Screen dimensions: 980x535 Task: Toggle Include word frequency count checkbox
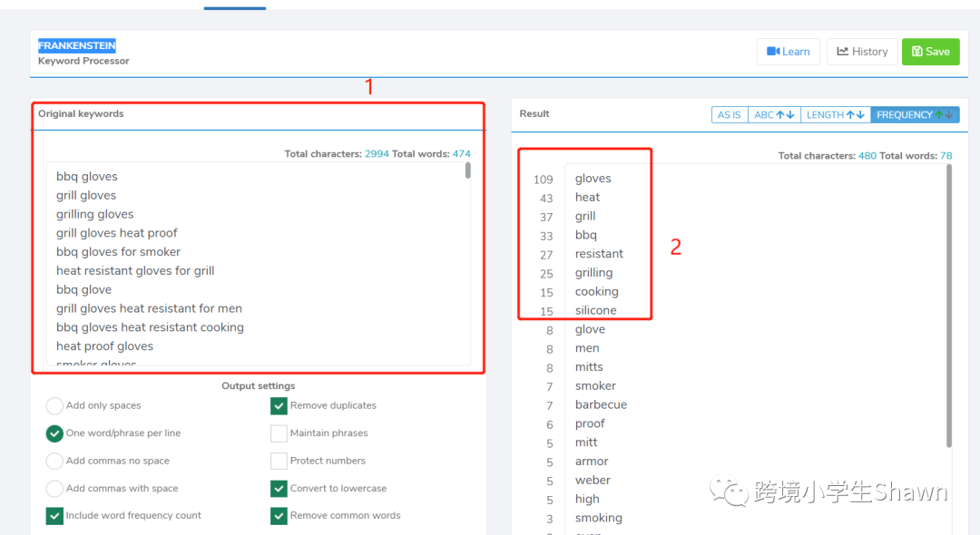click(x=54, y=516)
